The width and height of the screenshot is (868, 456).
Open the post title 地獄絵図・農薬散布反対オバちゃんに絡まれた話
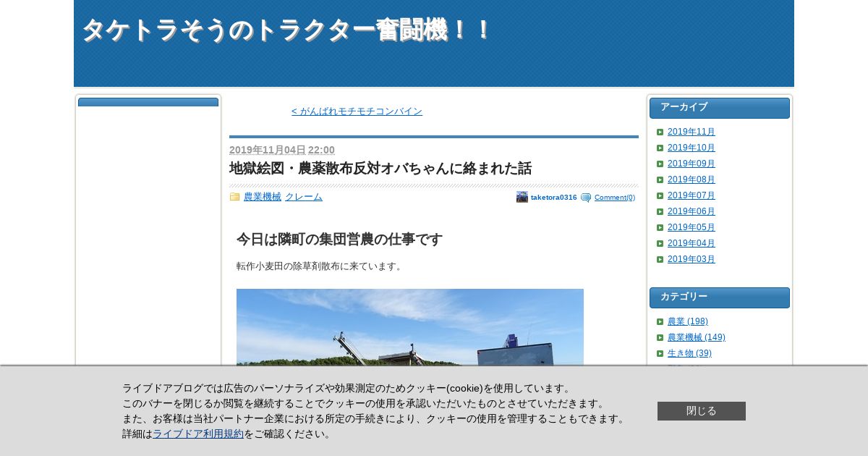point(380,169)
